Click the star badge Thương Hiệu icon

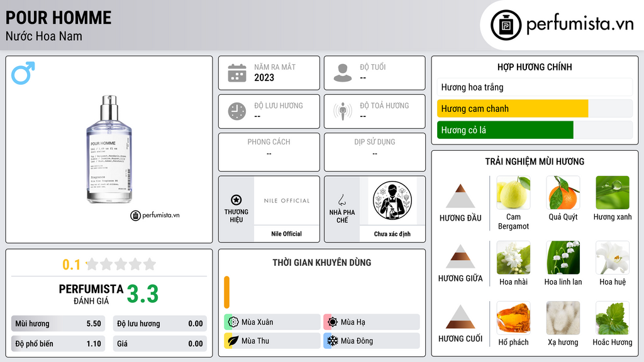point(236,200)
